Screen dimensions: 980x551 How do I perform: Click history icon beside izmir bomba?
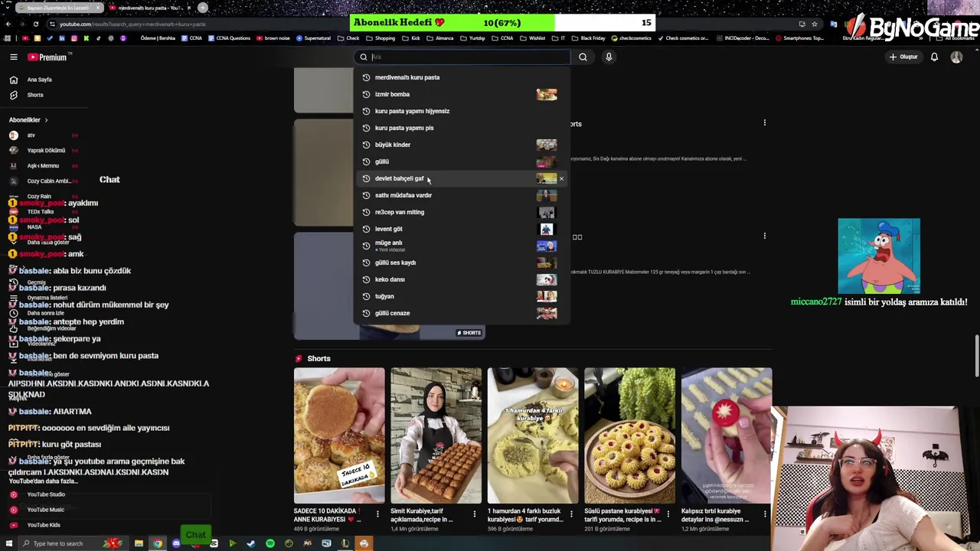click(x=366, y=94)
